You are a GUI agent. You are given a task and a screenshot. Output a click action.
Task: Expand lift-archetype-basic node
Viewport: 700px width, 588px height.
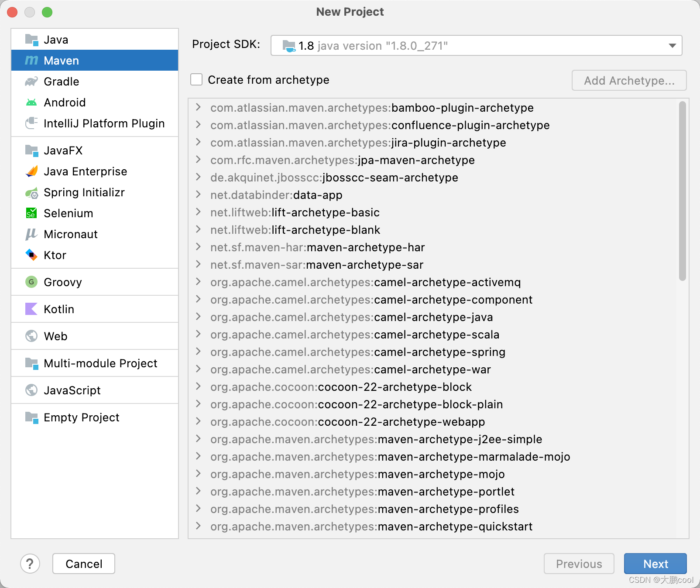(x=199, y=212)
